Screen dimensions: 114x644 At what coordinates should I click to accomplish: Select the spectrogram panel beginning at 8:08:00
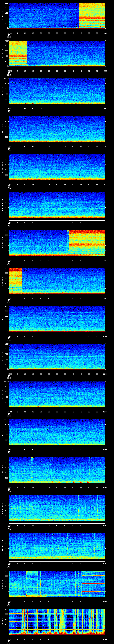57,281
